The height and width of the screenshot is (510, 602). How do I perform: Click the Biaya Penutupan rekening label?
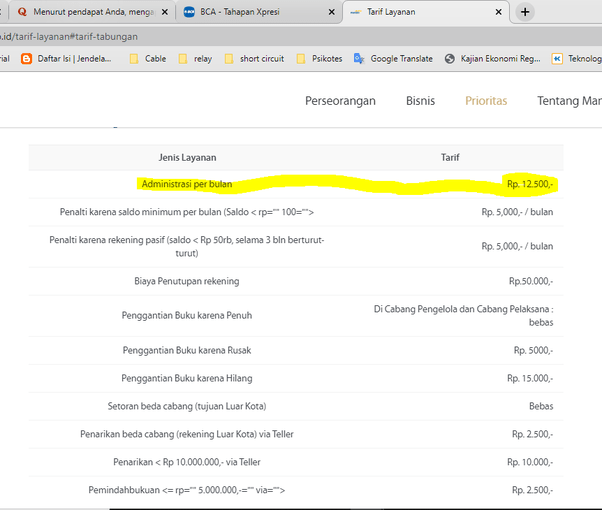(x=187, y=281)
